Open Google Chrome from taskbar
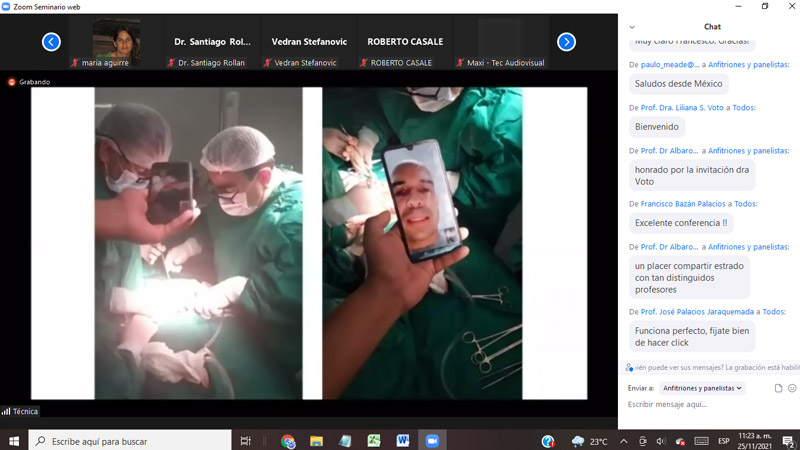Screen dimensions: 800x450 [288, 441]
